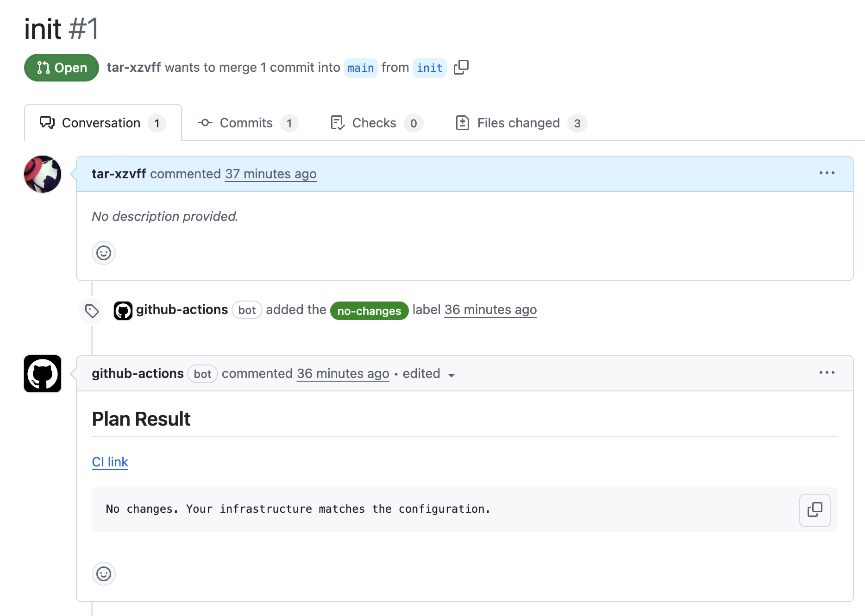Click label event 36 minutes ago timestamp
The width and height of the screenshot is (865, 616).
click(x=490, y=310)
